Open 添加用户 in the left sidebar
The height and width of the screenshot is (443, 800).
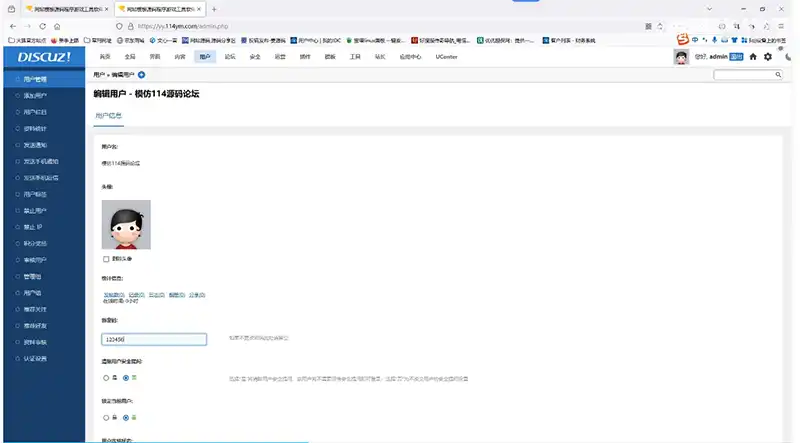[x=35, y=95]
